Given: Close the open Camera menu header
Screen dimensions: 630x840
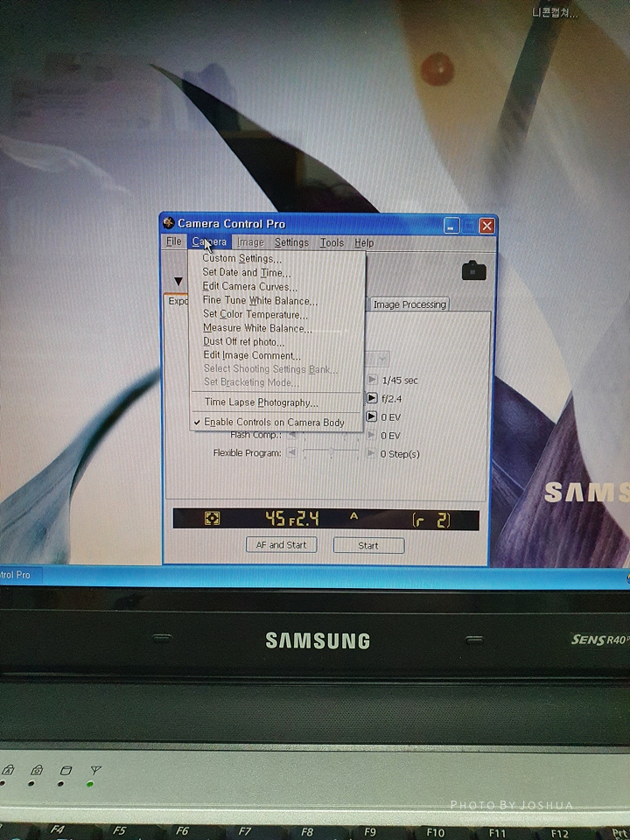Looking at the screenshot, I should [209, 241].
